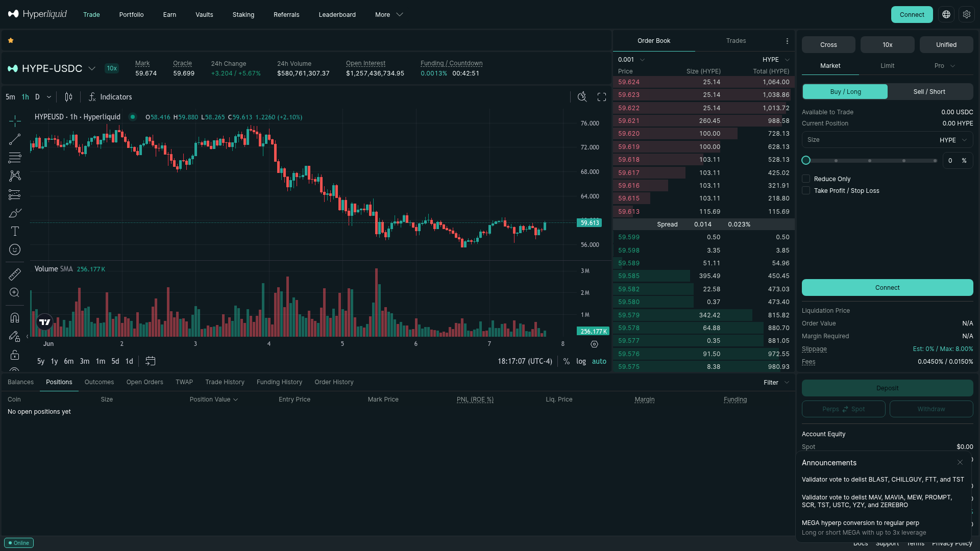
Task: Open the Open Orders tab
Action: point(145,382)
